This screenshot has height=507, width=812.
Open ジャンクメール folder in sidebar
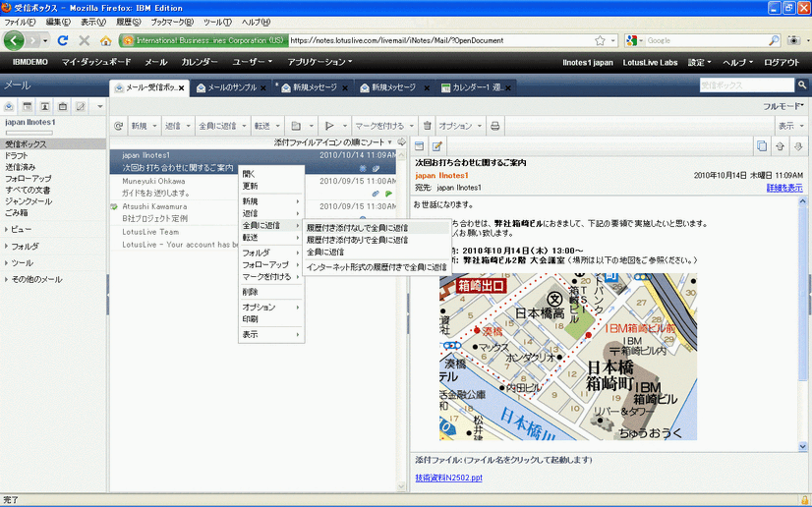[29, 201]
